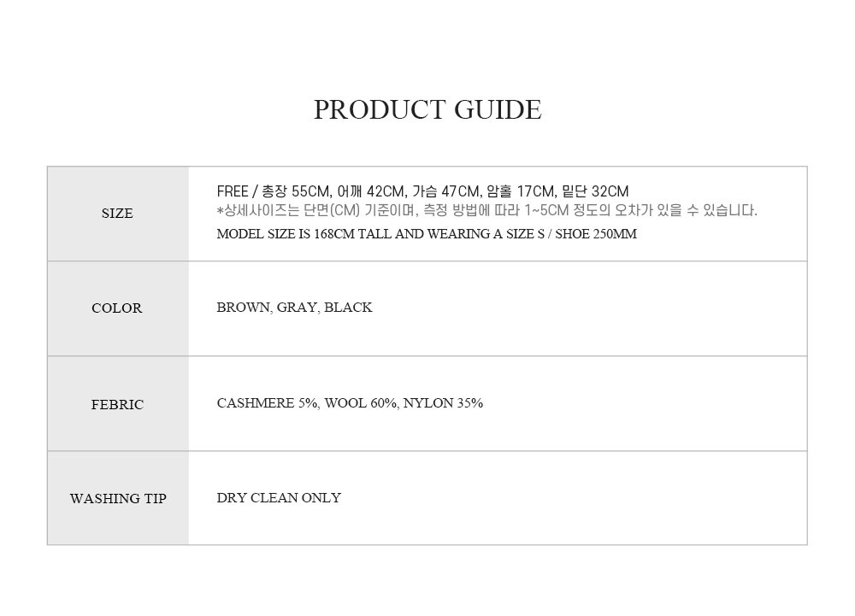This screenshot has height=616, width=855.
Task: Click the Korean measurement tolerance note
Action: point(487,210)
